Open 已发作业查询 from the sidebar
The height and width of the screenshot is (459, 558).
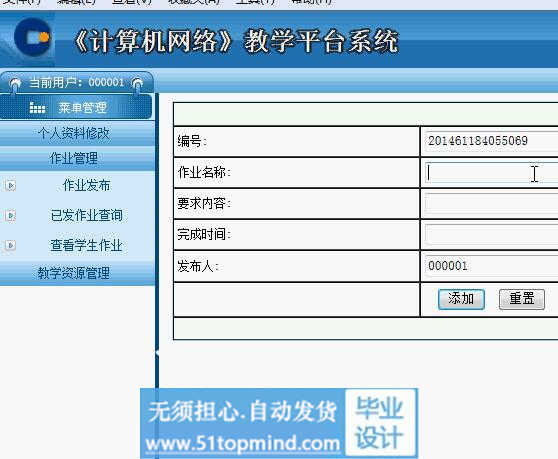click(x=86, y=215)
